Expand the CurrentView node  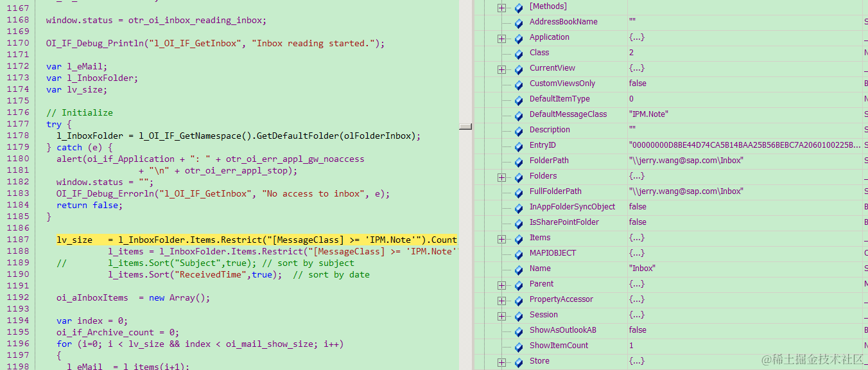click(x=501, y=69)
